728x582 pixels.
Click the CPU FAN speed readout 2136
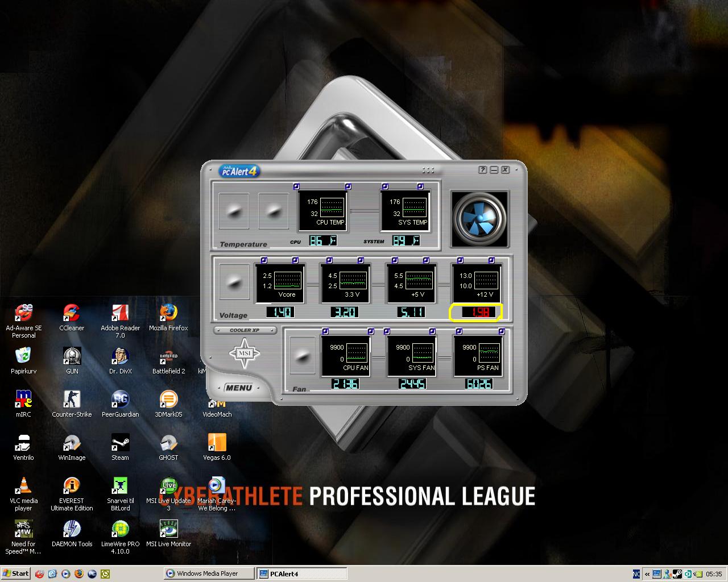(x=345, y=384)
